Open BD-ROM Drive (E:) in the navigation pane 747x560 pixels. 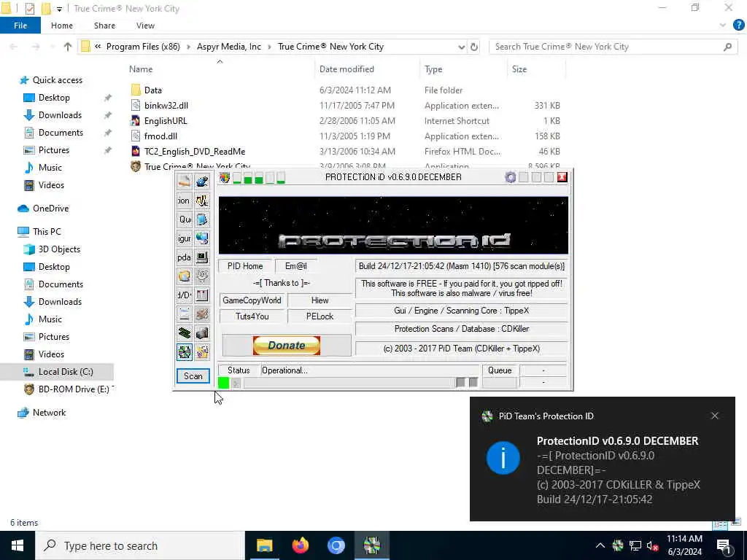(x=74, y=389)
